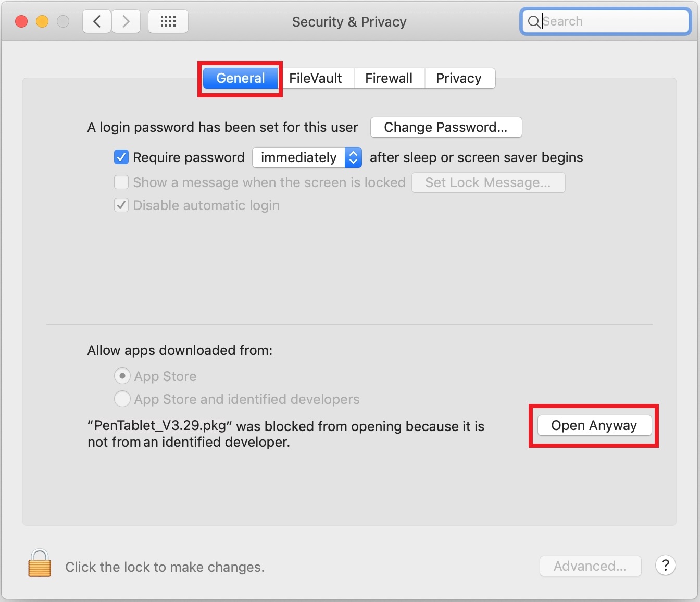Screen dimensions: 700x602
Task: Open the Firewall tab
Action: tap(389, 78)
